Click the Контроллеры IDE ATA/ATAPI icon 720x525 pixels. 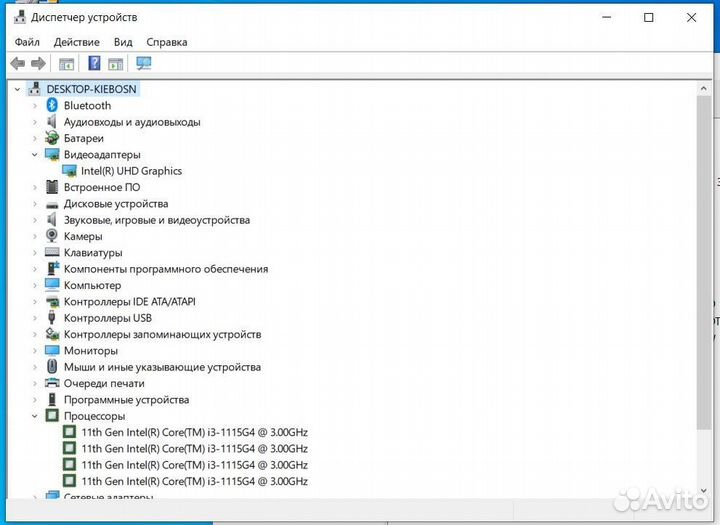(x=52, y=302)
